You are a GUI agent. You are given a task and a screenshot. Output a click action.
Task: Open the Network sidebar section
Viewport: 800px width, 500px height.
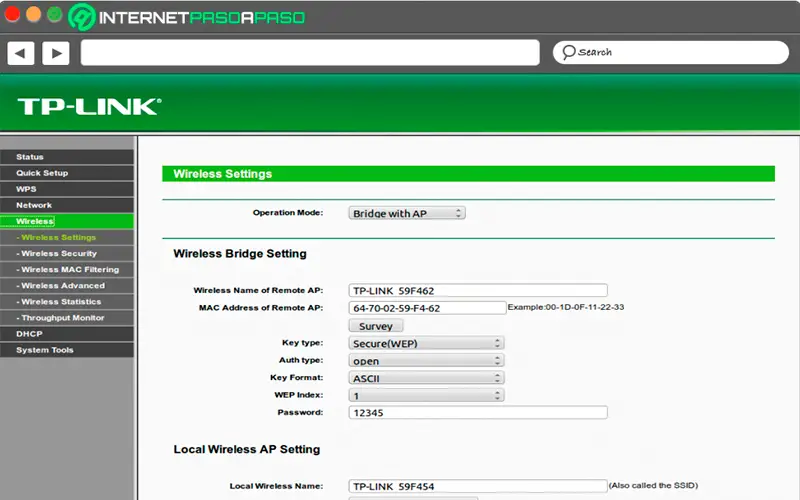67,205
